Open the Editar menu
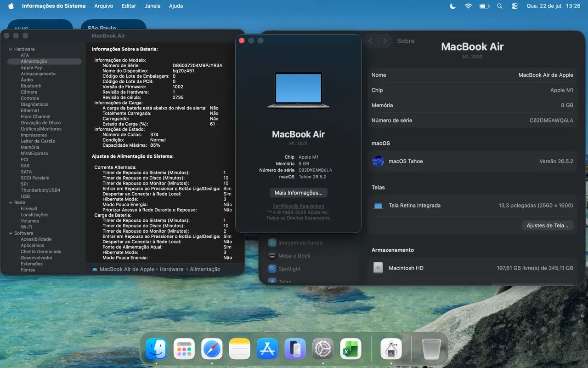 click(x=129, y=6)
